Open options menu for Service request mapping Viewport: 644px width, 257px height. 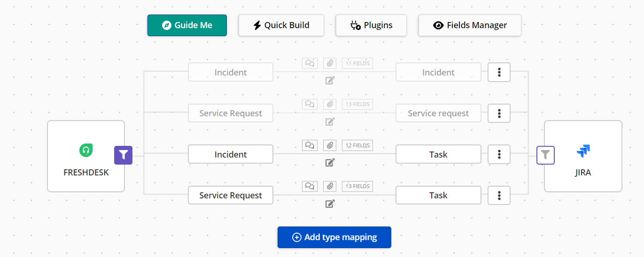point(499,113)
